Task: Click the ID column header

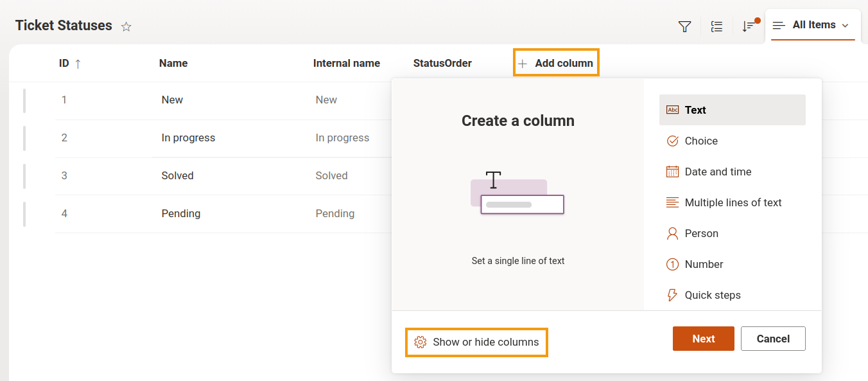Action: [64, 63]
